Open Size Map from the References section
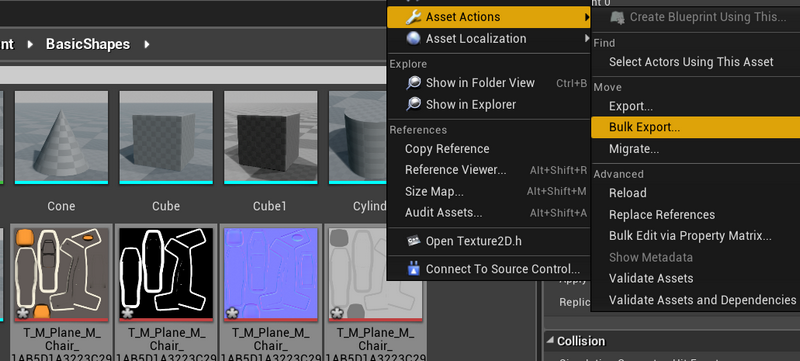The width and height of the screenshot is (800, 361). (x=489, y=192)
